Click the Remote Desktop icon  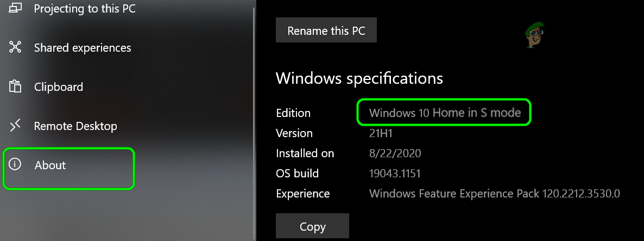[x=15, y=126]
